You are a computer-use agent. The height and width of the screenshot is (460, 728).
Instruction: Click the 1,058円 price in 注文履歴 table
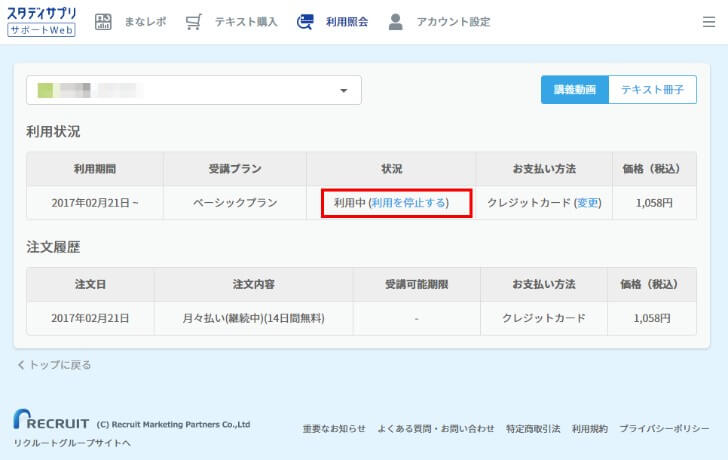(652, 318)
